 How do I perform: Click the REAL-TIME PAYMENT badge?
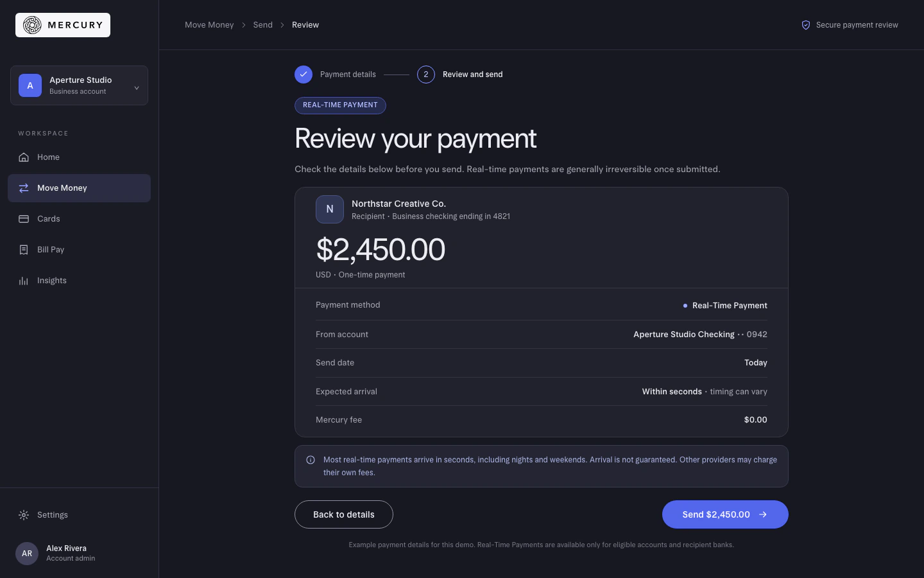[340, 105]
